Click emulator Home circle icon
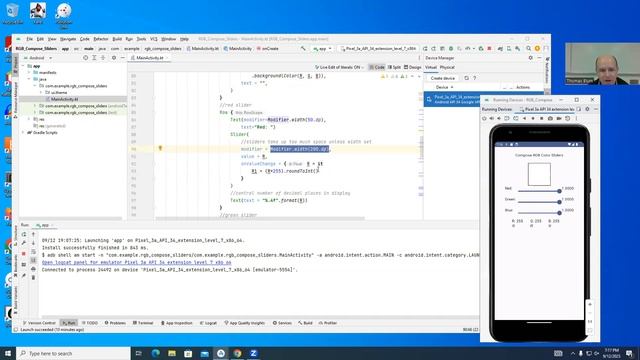Image resolution: width=640 pixels, height=360 pixels. (x=533, y=118)
